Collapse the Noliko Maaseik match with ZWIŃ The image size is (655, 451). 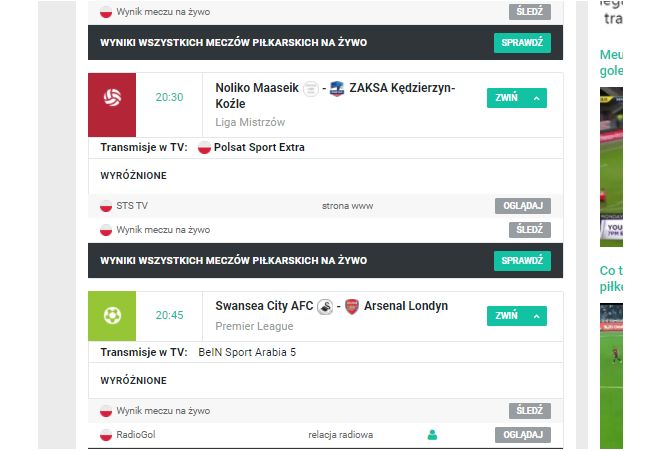click(516, 98)
